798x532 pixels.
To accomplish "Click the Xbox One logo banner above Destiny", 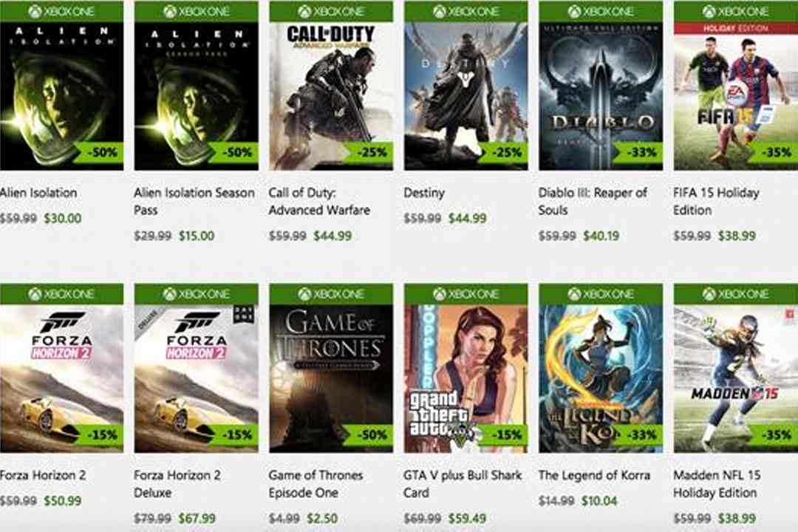I will pyautogui.click(x=466, y=11).
